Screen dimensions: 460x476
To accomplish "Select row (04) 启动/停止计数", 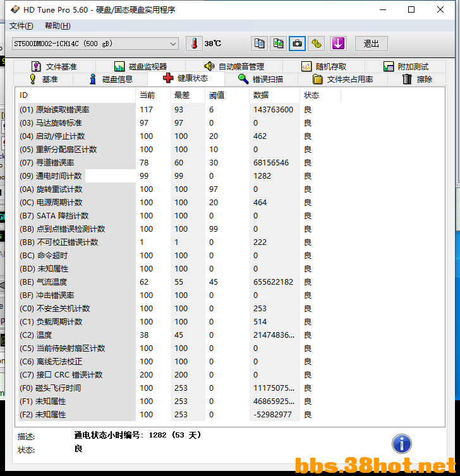I will pos(179,136).
